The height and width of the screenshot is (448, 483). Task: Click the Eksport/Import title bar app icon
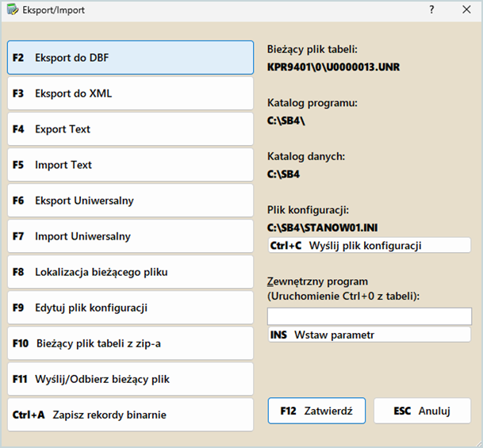coord(12,10)
